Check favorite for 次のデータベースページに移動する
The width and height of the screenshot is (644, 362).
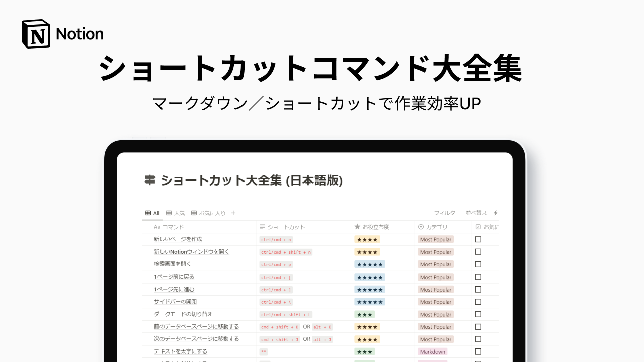[x=478, y=339]
